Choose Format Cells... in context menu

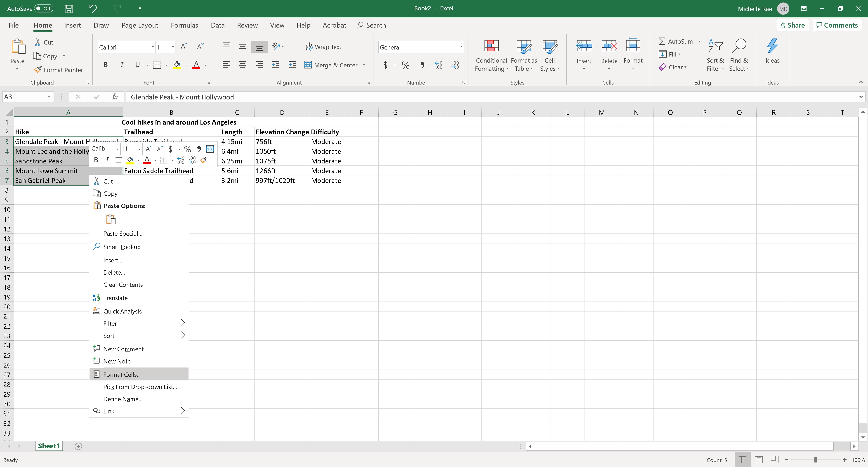tap(139, 374)
